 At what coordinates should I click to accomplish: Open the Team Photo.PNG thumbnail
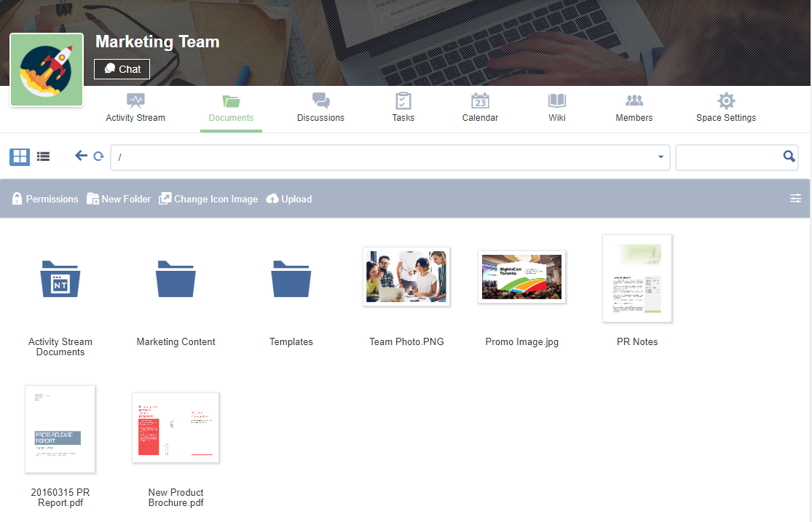[x=406, y=276]
